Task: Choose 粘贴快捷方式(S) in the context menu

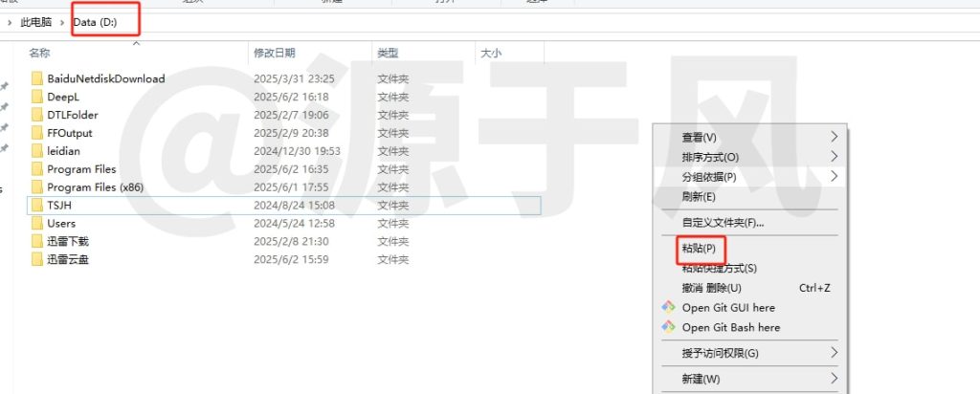Action: (x=749, y=269)
